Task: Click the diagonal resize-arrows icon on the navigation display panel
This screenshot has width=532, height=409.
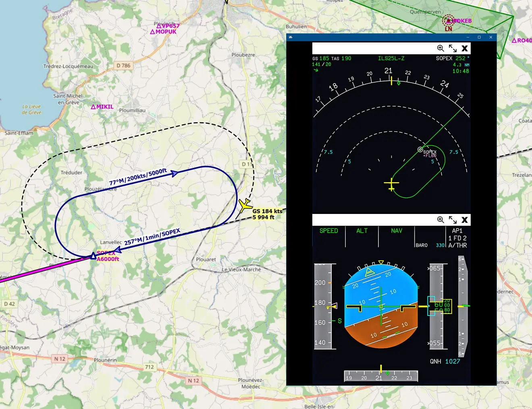Action: tap(453, 48)
